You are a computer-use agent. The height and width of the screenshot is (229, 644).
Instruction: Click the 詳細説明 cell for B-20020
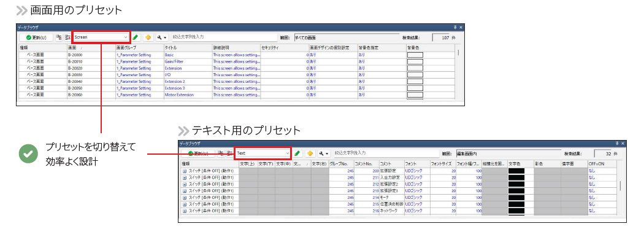236,68
